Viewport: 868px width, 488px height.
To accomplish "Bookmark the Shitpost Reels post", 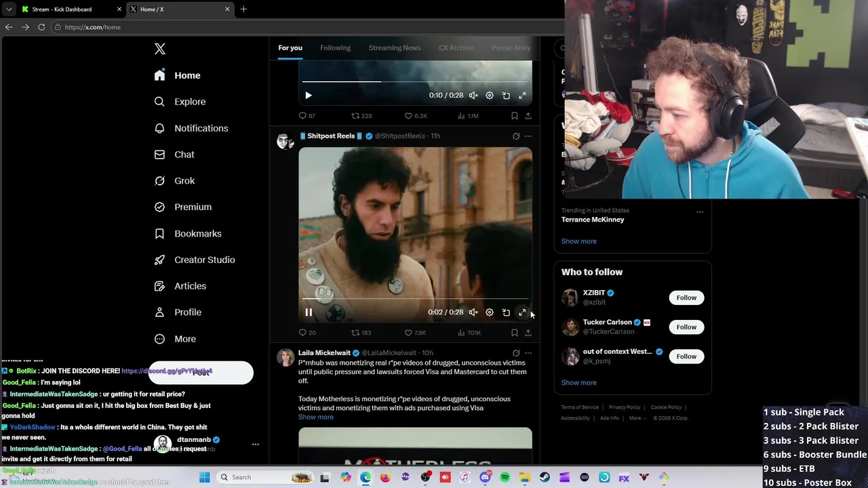I will pyautogui.click(x=515, y=333).
